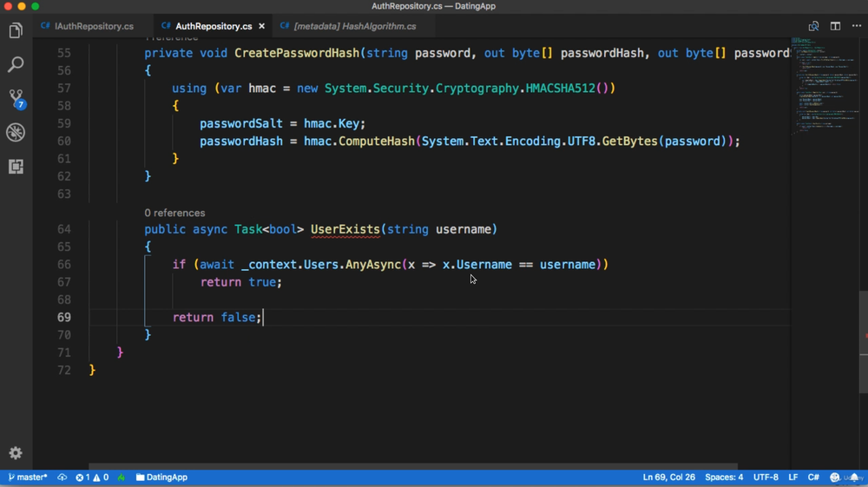The width and height of the screenshot is (868, 487).
Task: Click the feedback smiley icon in status bar
Action: coord(835,477)
